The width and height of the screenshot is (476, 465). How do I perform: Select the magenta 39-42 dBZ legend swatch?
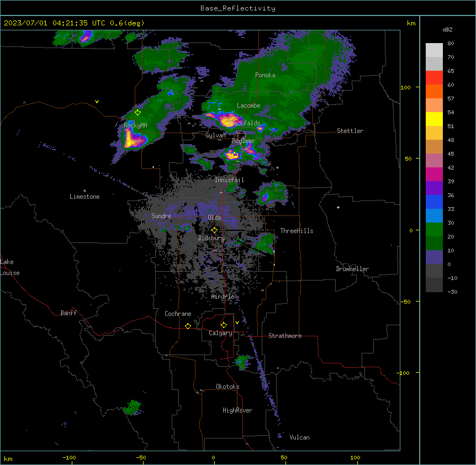pyautogui.click(x=434, y=174)
